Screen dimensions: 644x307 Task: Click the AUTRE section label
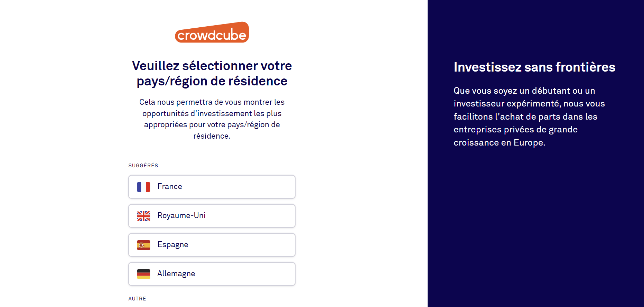tap(137, 298)
